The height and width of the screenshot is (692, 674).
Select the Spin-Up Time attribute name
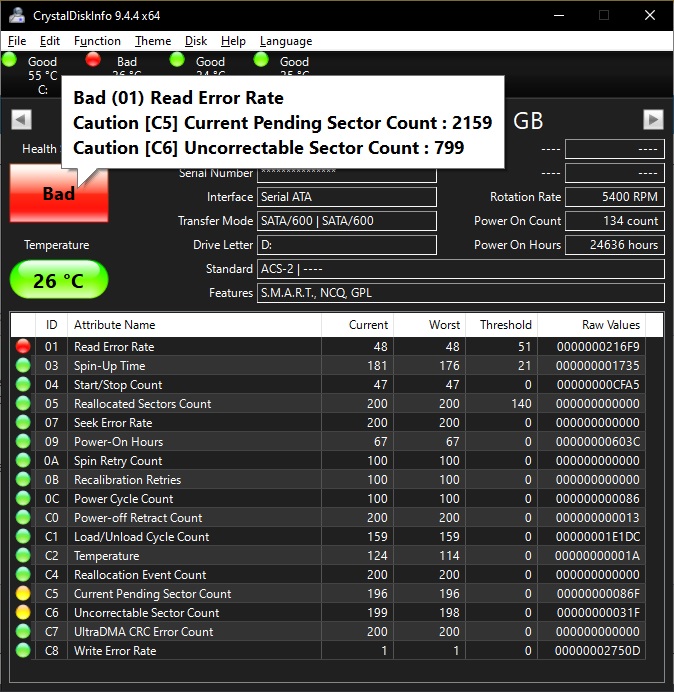coord(109,366)
